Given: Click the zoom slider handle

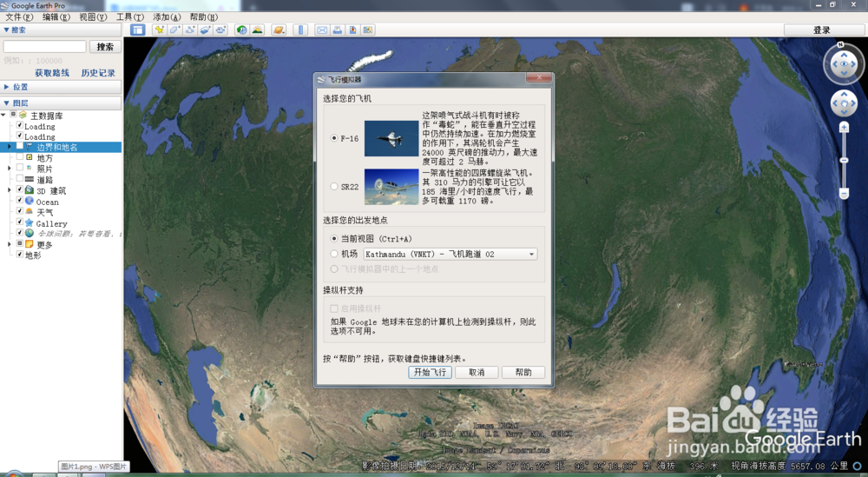Looking at the screenshot, I should pos(845,160).
